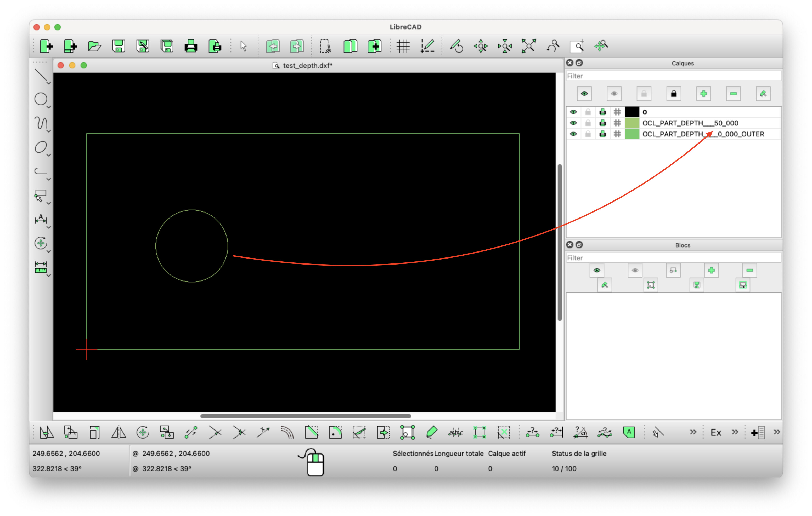Image resolution: width=812 pixels, height=516 pixels.
Task: Select the Circle drawing tool
Action: click(x=41, y=99)
